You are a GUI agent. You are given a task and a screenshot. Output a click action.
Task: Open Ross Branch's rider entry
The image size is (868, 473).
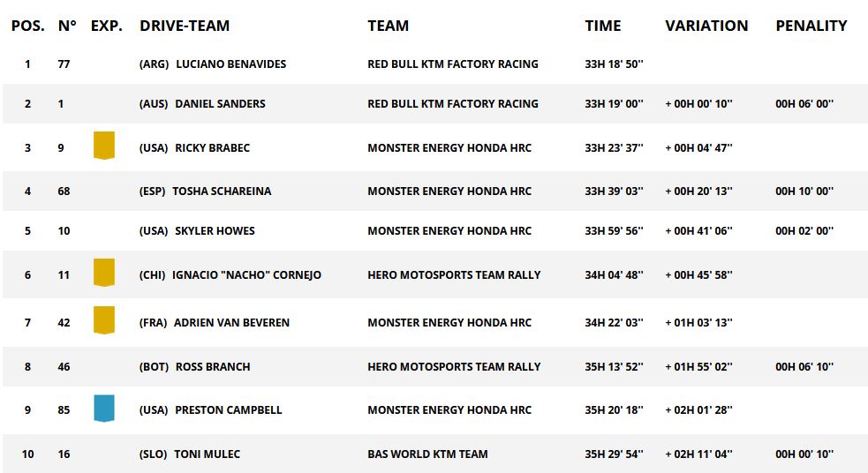[x=213, y=366]
